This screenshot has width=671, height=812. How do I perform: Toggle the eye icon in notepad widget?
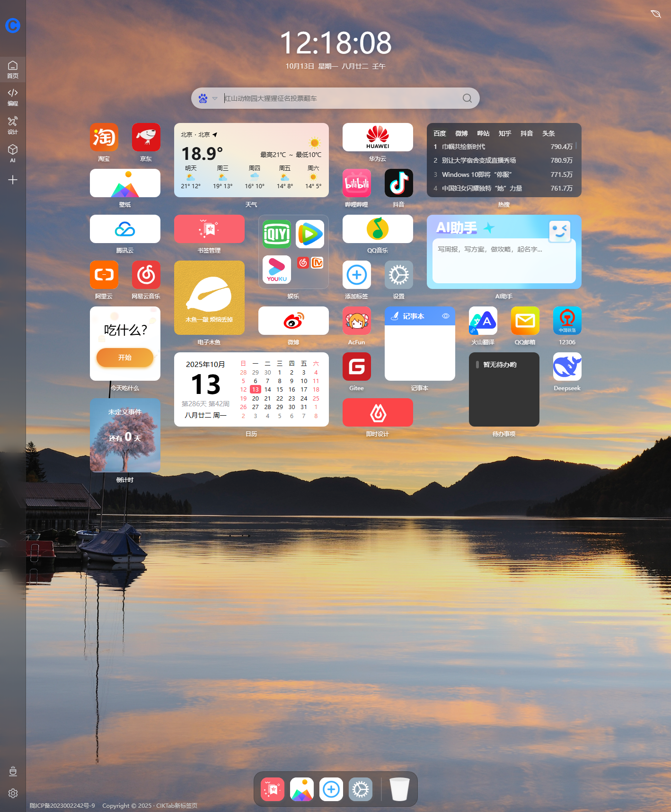click(x=445, y=316)
